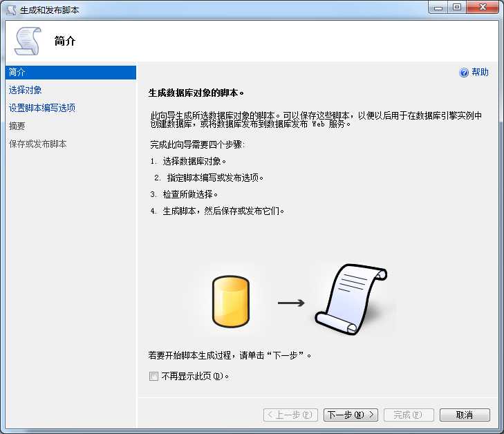The width and height of the screenshot is (504, 434).
Task: Click the description paragraph starting 此向导生成
Action: click(x=316, y=120)
